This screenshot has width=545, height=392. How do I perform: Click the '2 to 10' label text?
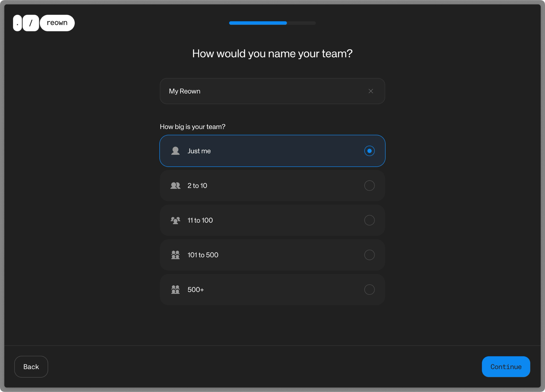pos(197,186)
